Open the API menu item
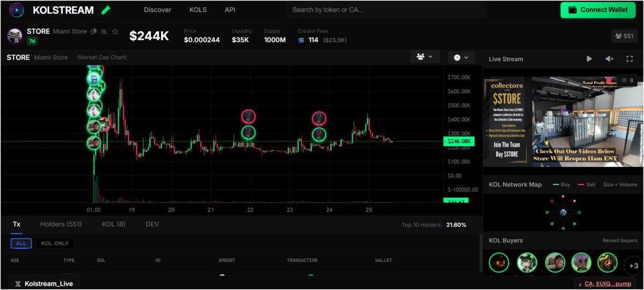644x290 pixels. pyautogui.click(x=230, y=10)
